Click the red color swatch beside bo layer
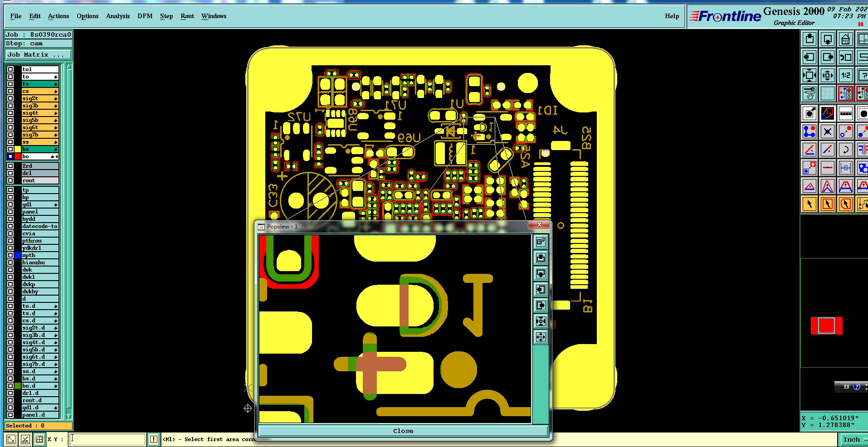The height and width of the screenshot is (447, 868). point(18,156)
